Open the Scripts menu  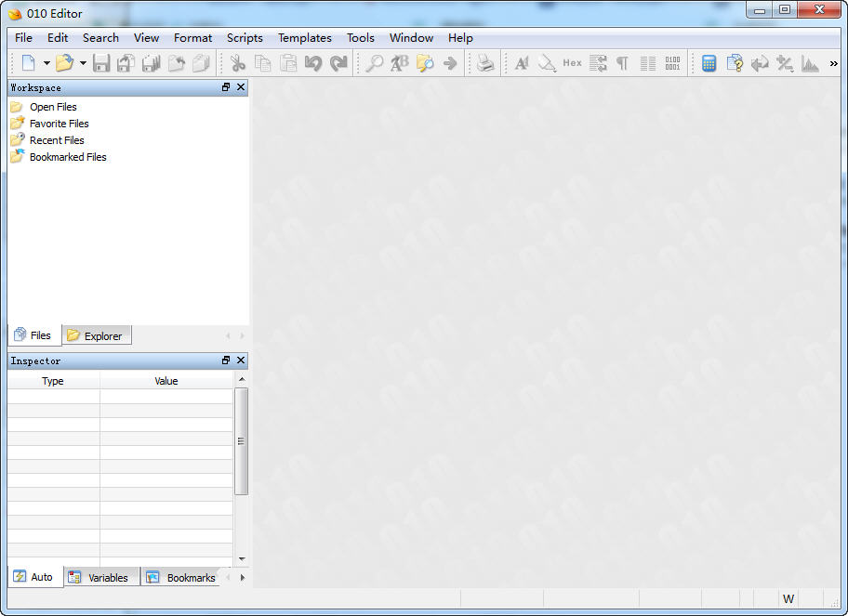click(x=245, y=38)
